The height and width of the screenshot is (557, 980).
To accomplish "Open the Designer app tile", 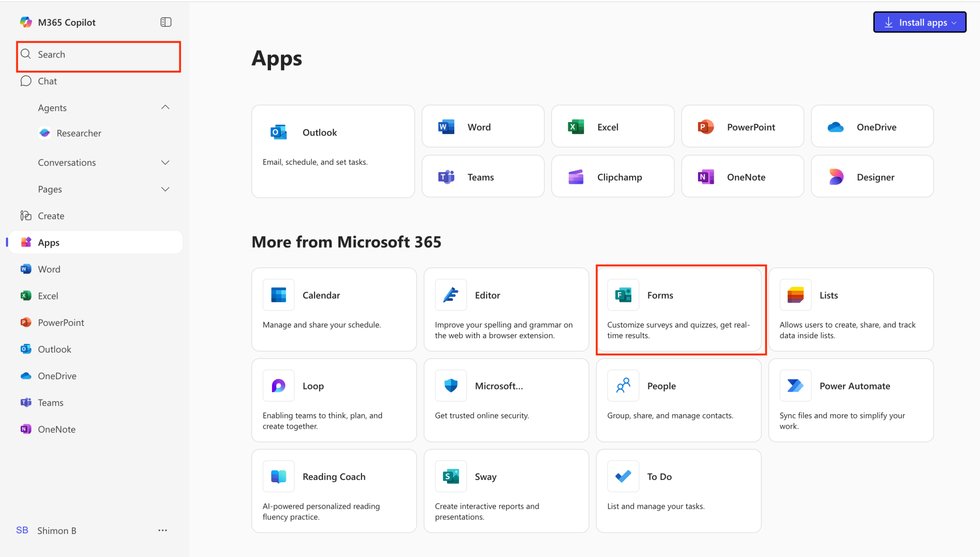I will click(871, 176).
